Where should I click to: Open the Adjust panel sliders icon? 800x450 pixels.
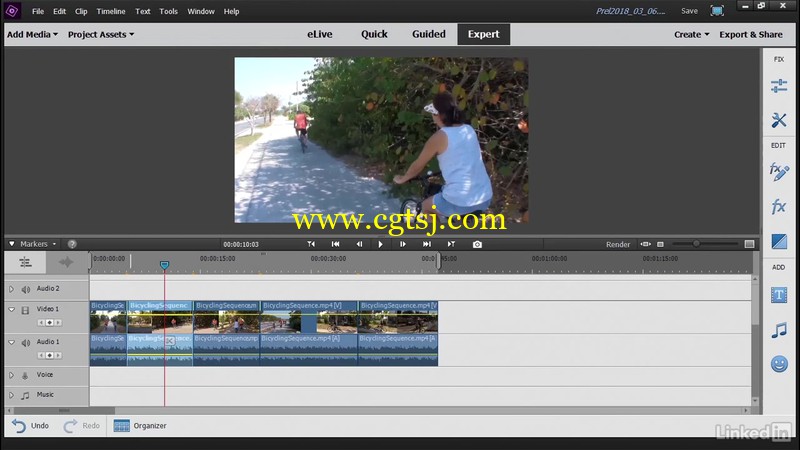[x=779, y=86]
